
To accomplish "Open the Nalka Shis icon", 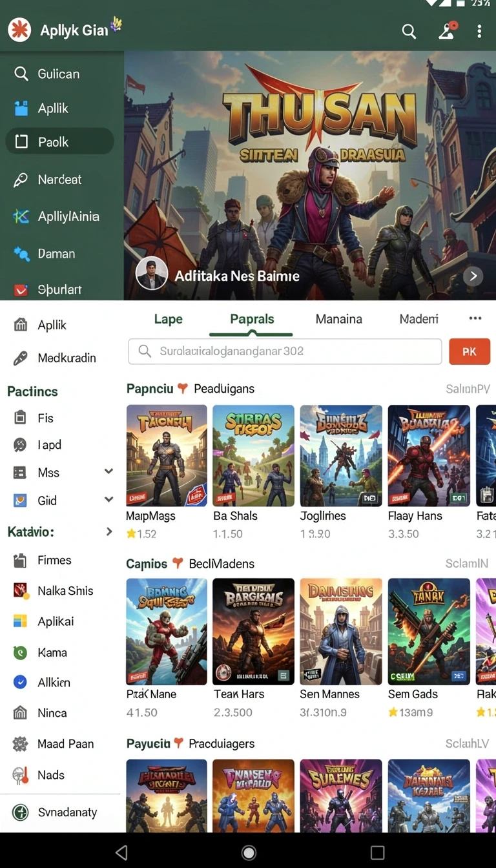I will (x=21, y=590).
